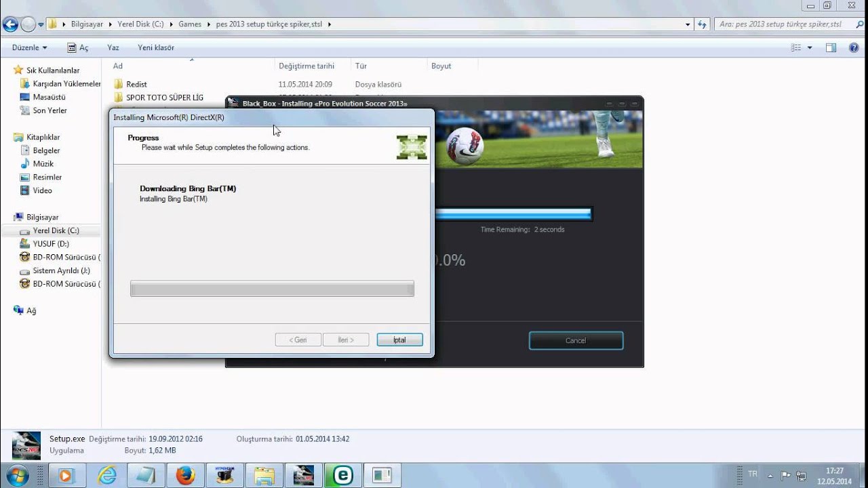The width and height of the screenshot is (868, 488).
Task: Open Firefox from the taskbar
Action: pyautogui.click(x=185, y=476)
